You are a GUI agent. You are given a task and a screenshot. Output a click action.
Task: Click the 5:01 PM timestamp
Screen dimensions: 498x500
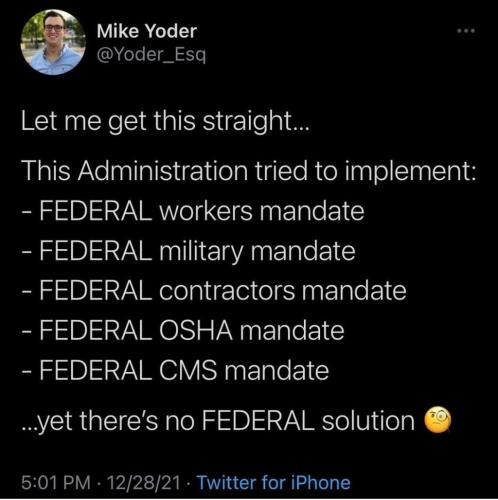(56, 483)
